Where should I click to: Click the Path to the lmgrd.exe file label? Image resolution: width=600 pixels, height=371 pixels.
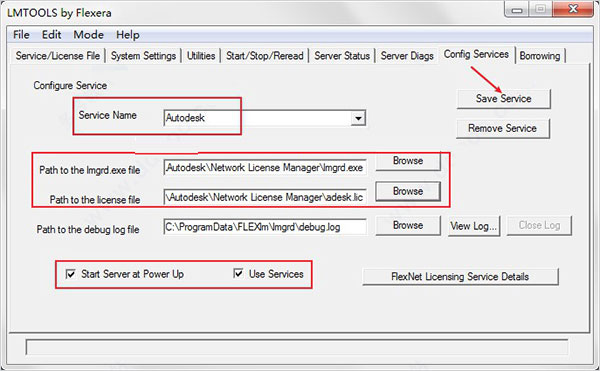tap(90, 170)
